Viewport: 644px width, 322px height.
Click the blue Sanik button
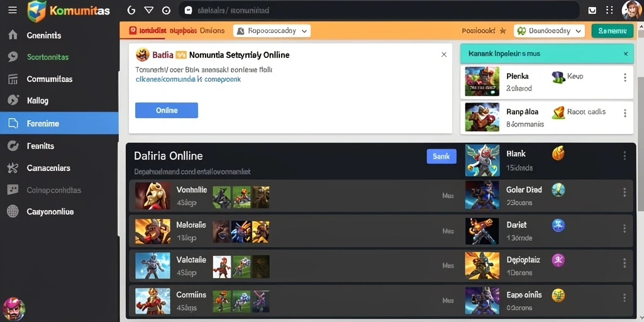click(x=441, y=157)
